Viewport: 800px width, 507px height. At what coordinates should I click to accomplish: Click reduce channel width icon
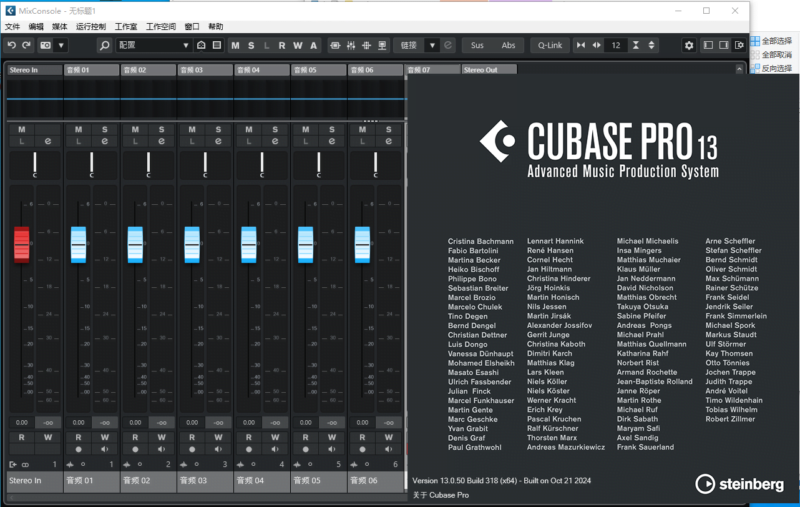581,45
